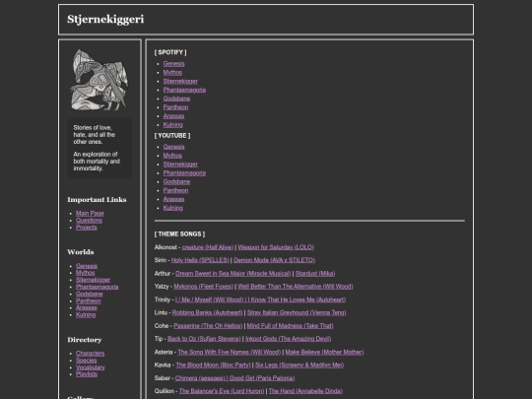This screenshot has height=399, width=532.
Task: Open Genesis under Worlds in sidebar
Action: click(87, 266)
